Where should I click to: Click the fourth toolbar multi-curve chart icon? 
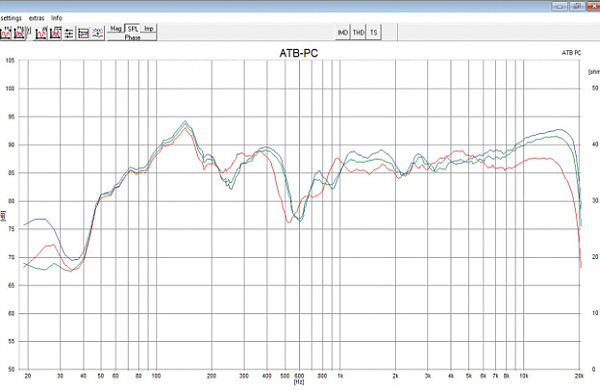[x=55, y=33]
